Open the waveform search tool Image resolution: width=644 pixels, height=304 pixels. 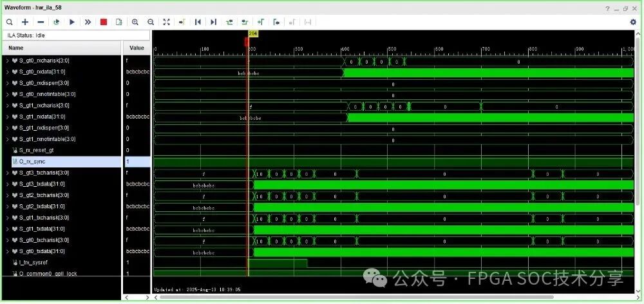tap(9, 22)
